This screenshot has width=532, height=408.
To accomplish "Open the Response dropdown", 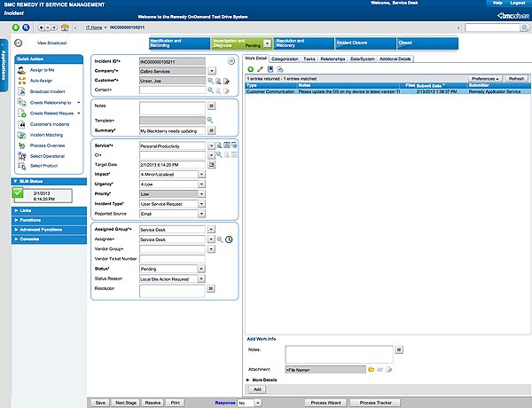I will coord(258,403).
